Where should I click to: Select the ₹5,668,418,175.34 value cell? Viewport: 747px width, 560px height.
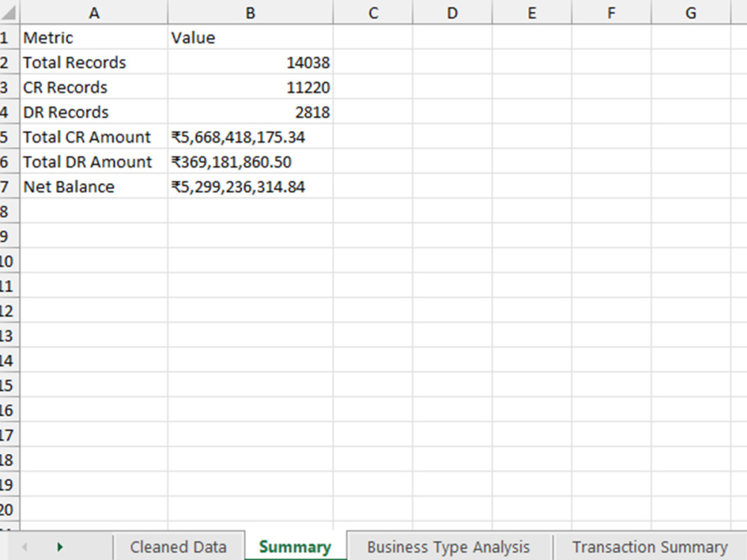pyautogui.click(x=250, y=137)
